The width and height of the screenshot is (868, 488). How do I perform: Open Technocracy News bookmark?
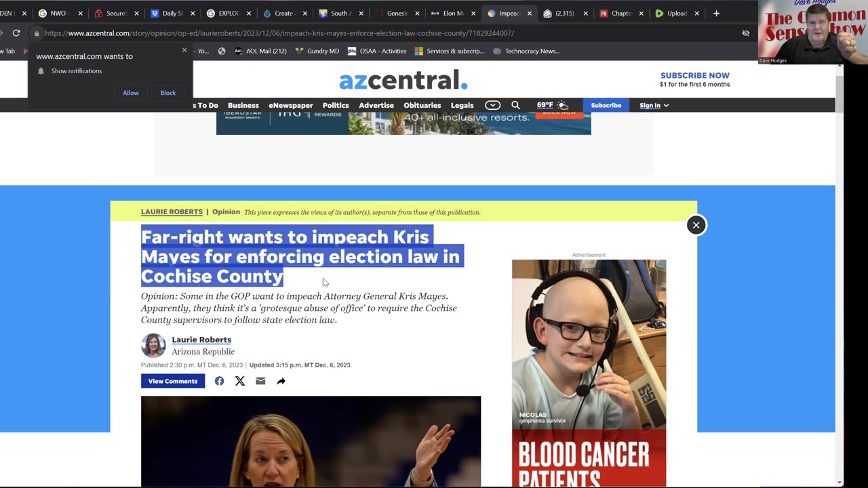[x=526, y=51]
